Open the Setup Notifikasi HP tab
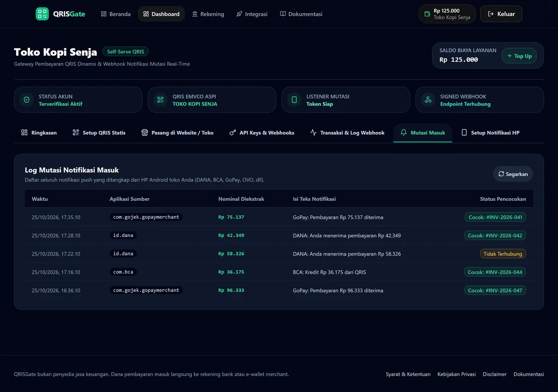Screen dimensions: 558x392 pos(491,133)
